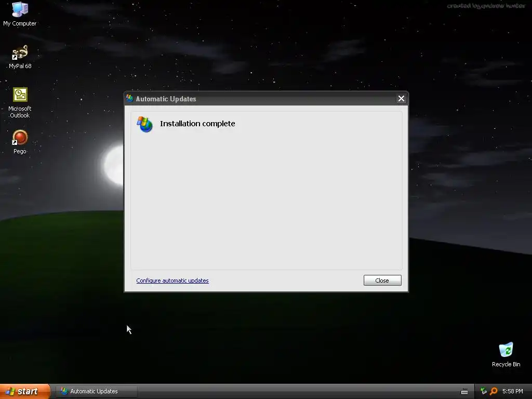Click the Automatic Updates title bar icon

click(129, 98)
